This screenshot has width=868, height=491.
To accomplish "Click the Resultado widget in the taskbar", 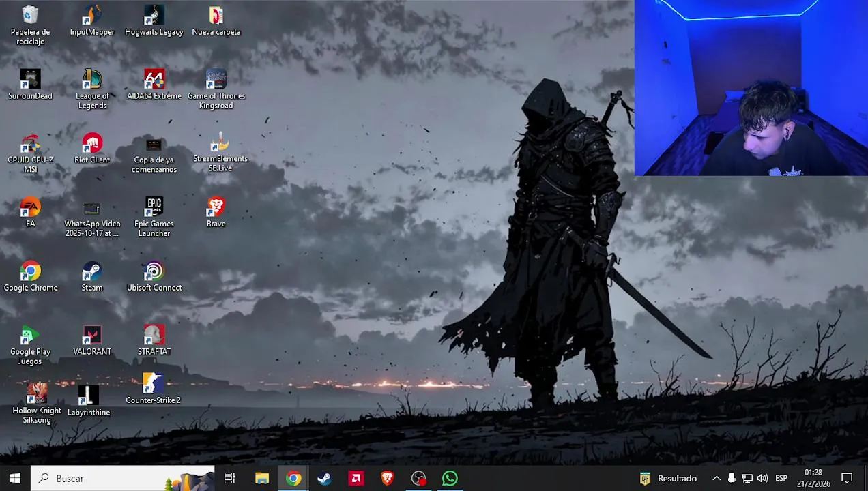I will tap(669, 479).
